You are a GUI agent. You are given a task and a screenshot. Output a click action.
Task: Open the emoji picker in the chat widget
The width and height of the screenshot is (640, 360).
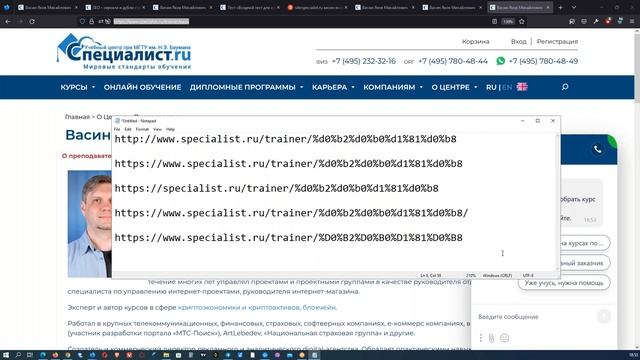point(504,338)
